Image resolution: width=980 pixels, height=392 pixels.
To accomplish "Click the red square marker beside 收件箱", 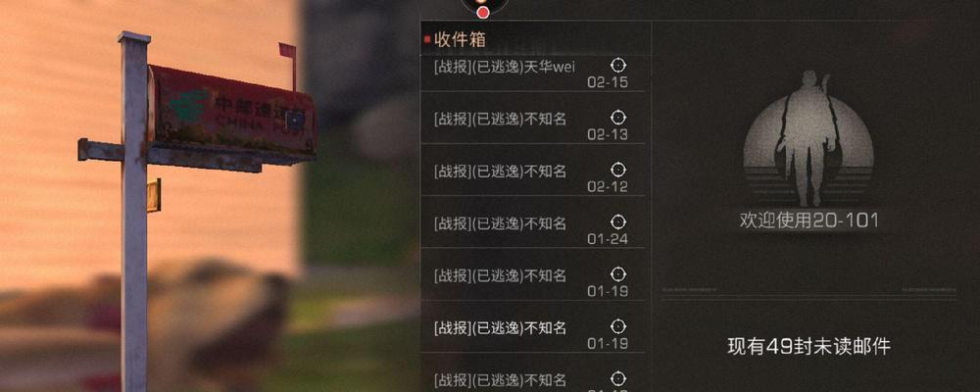I will [427, 39].
